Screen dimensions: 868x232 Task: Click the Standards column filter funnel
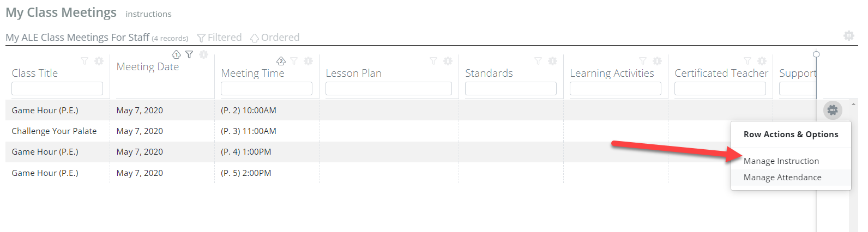538,61
